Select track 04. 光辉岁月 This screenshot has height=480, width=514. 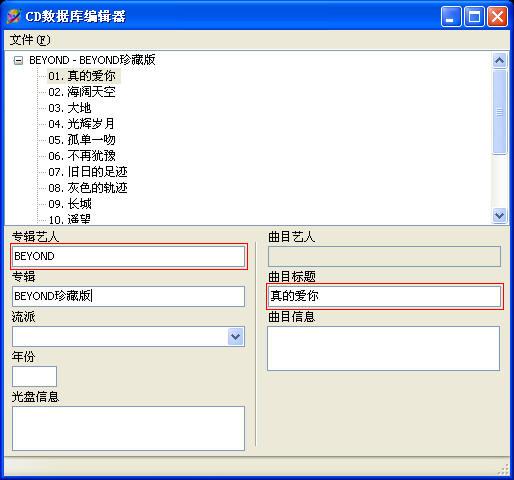click(81, 124)
